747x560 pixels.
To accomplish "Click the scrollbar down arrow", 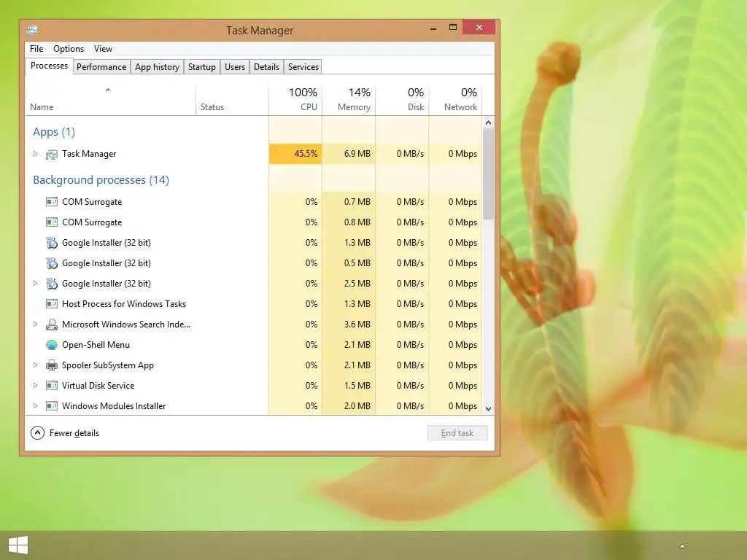I will coord(488,408).
